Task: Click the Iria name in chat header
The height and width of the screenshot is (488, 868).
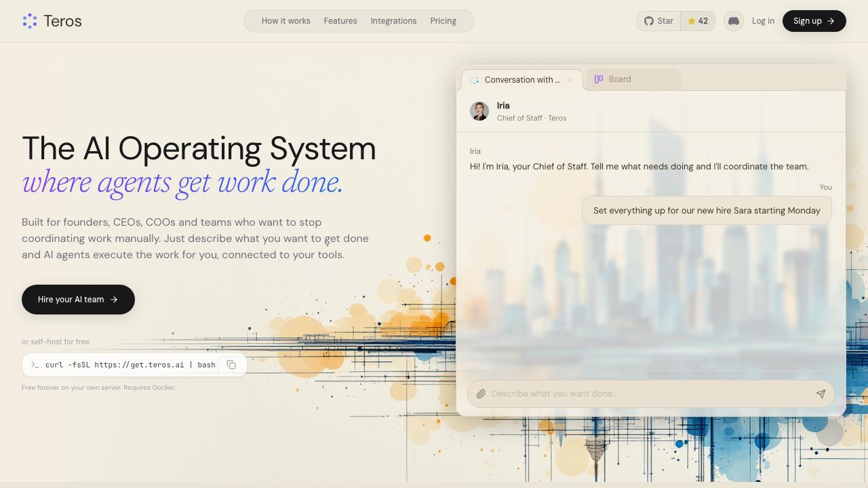Action: point(503,106)
